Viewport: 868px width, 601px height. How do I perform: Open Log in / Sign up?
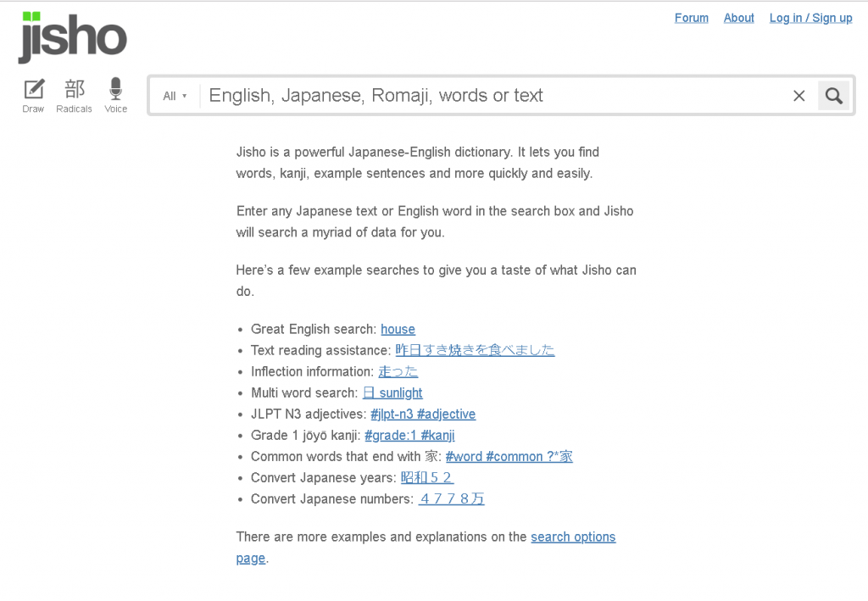coord(810,18)
